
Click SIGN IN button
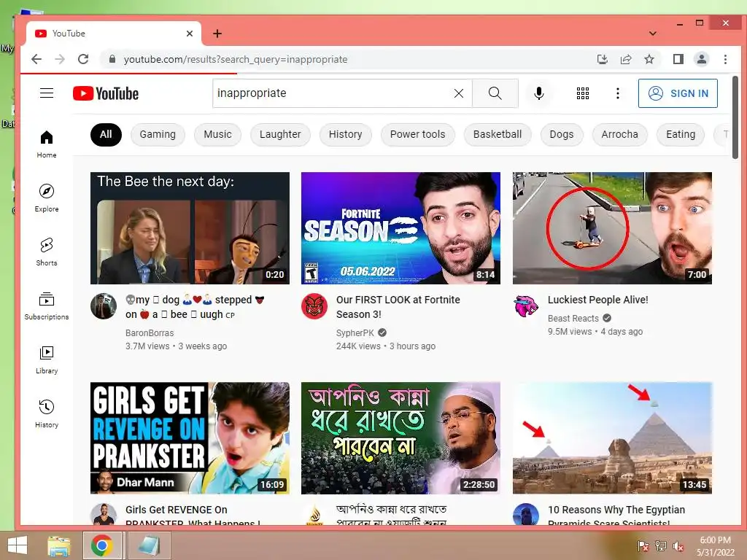pos(678,93)
